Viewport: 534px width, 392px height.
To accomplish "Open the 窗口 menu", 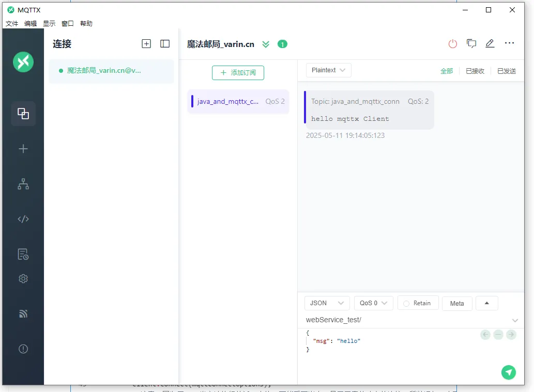I will [x=67, y=23].
